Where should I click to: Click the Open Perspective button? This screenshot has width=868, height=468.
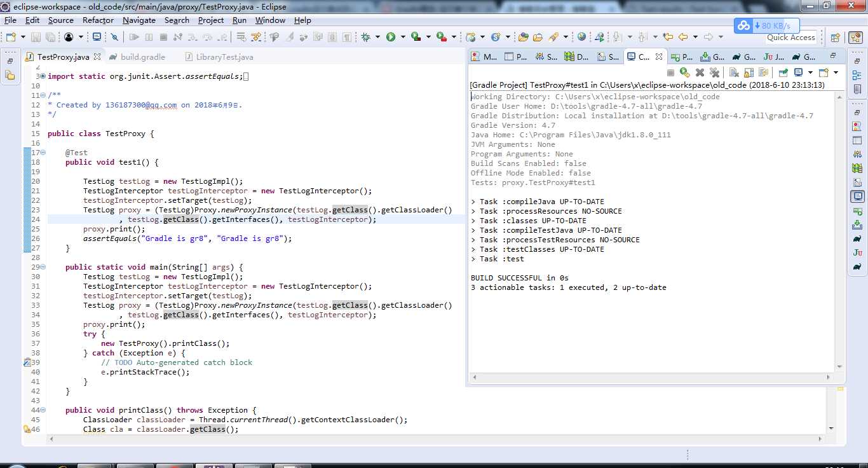(x=836, y=38)
